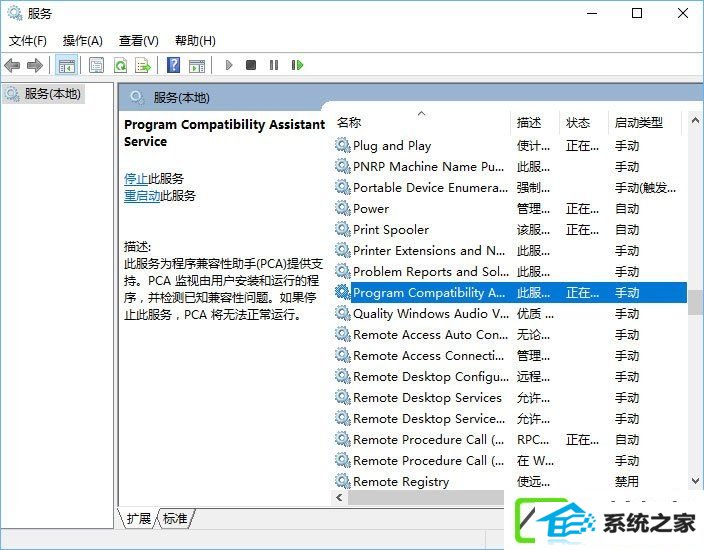
Task: Open the Help toolbar icon
Action: pyautogui.click(x=173, y=66)
